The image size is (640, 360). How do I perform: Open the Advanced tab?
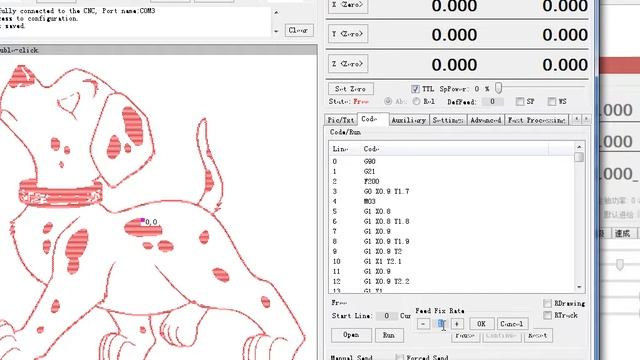point(486,120)
